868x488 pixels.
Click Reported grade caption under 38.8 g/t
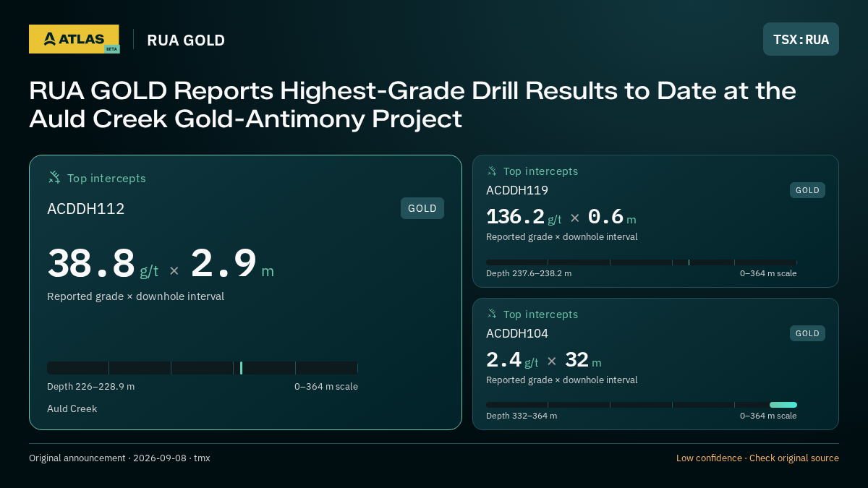pyautogui.click(x=135, y=296)
